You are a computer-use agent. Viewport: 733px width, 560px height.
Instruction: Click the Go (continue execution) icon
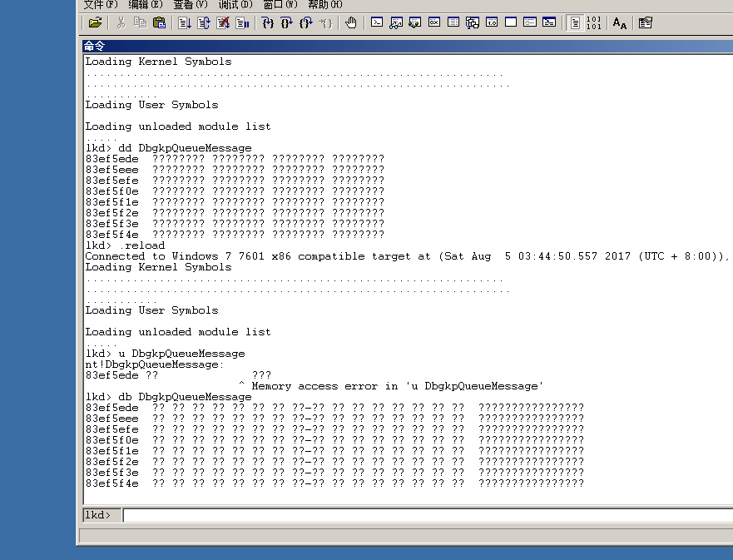[x=185, y=22]
